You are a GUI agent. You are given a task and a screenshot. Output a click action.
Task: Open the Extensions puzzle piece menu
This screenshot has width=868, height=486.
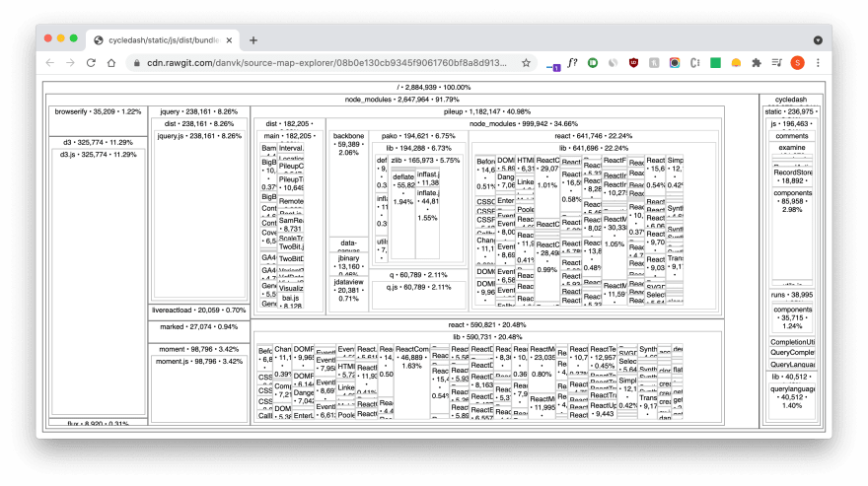point(757,63)
